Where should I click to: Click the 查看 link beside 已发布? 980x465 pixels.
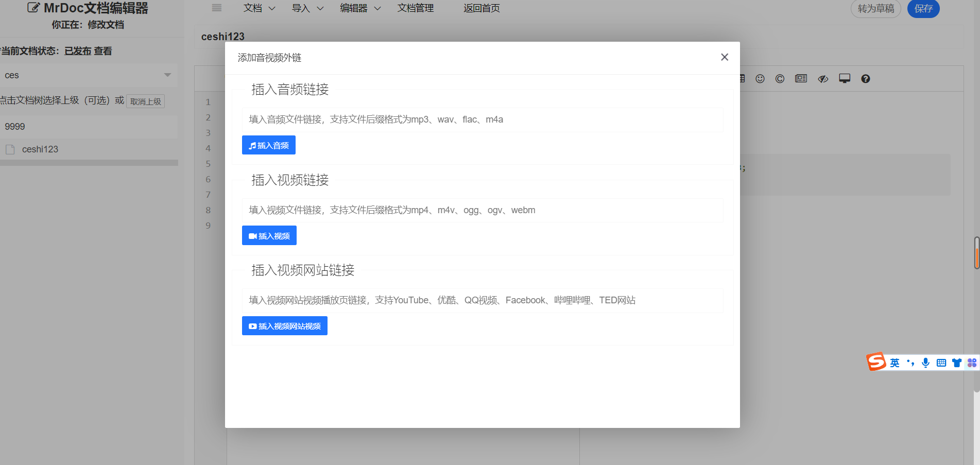pyautogui.click(x=102, y=51)
